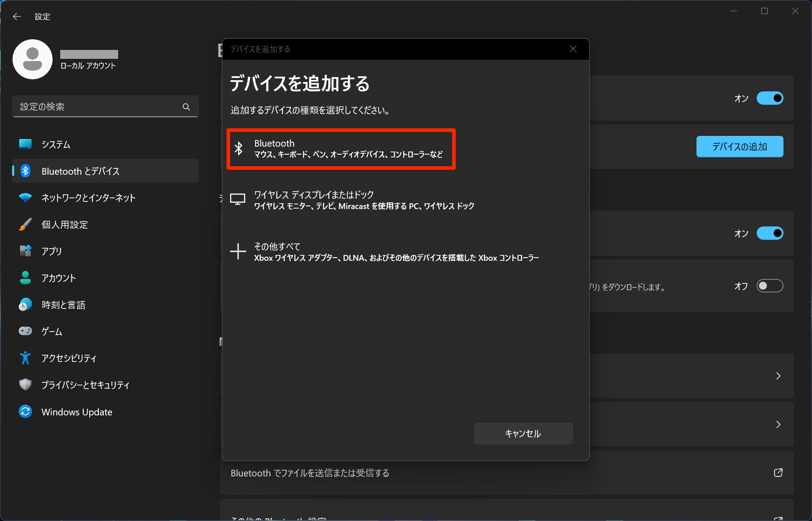Click the デバイスの追加 button
This screenshot has height=521, width=812.
pyautogui.click(x=740, y=147)
